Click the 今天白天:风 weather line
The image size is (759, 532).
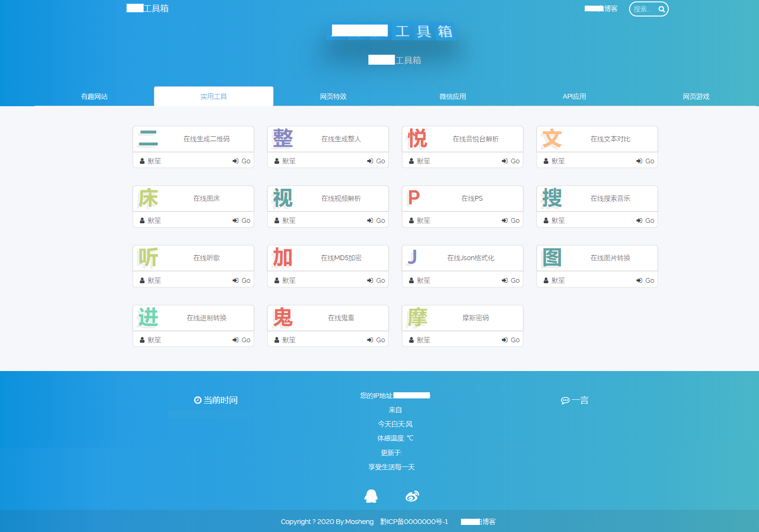tap(395, 424)
